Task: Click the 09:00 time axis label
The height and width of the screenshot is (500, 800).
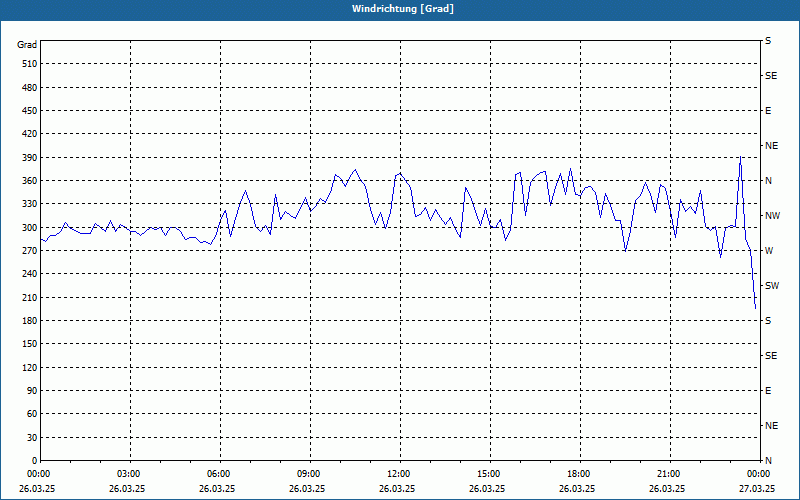Action: 310,474
